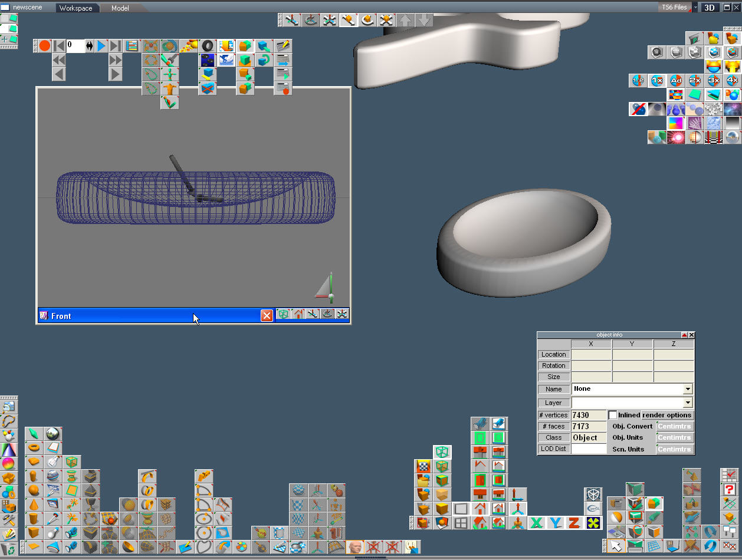Click the white wireframe cube display icon

593,494
